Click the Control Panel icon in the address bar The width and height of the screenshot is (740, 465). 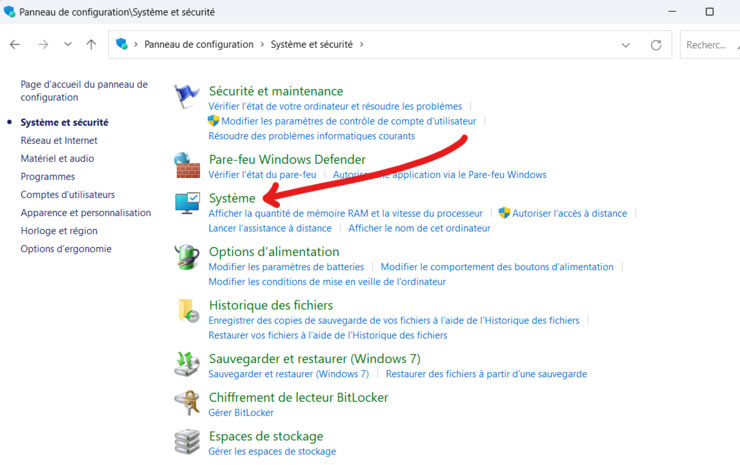122,44
